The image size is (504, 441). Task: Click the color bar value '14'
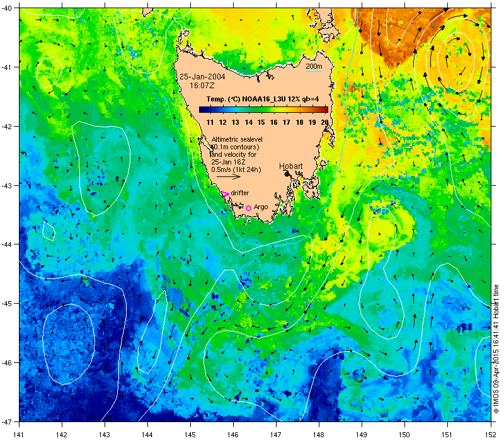pos(248,122)
